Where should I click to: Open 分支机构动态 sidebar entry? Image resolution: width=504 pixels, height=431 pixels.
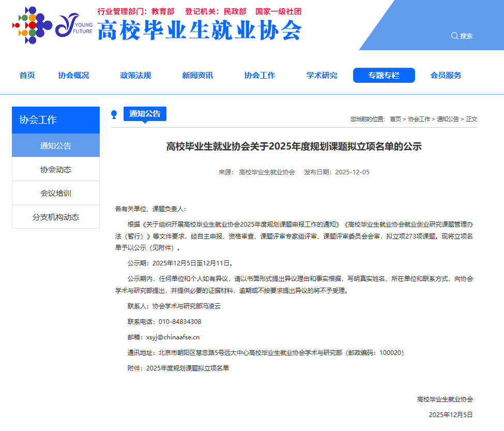click(56, 217)
